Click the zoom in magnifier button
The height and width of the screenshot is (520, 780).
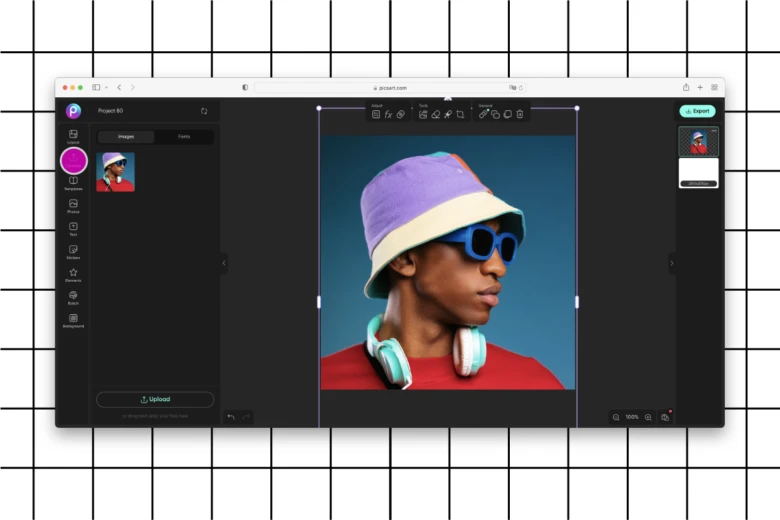coord(648,417)
